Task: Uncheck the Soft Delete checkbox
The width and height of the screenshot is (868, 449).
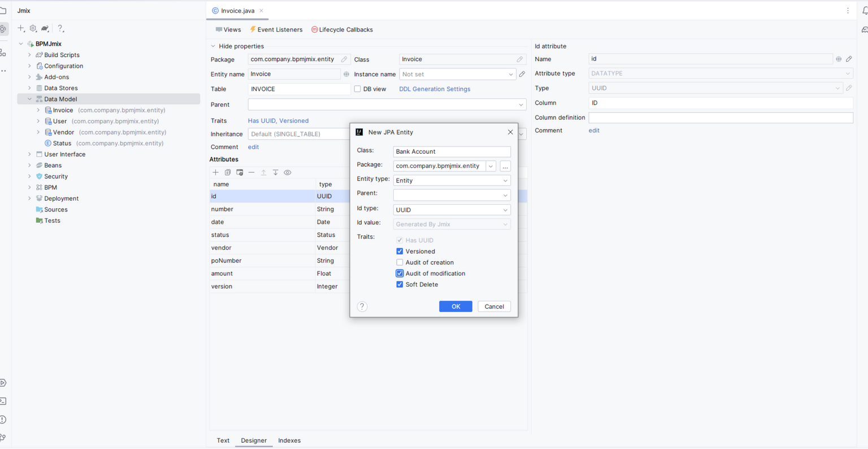Action: click(x=400, y=284)
